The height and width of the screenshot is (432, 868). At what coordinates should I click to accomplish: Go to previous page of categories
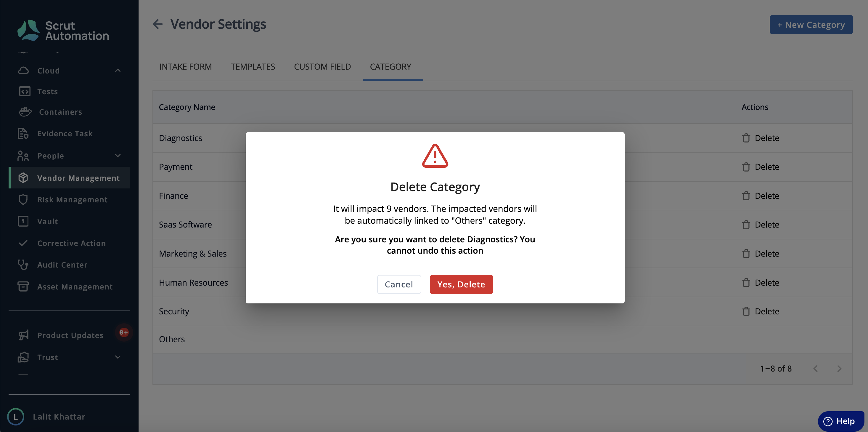click(815, 369)
